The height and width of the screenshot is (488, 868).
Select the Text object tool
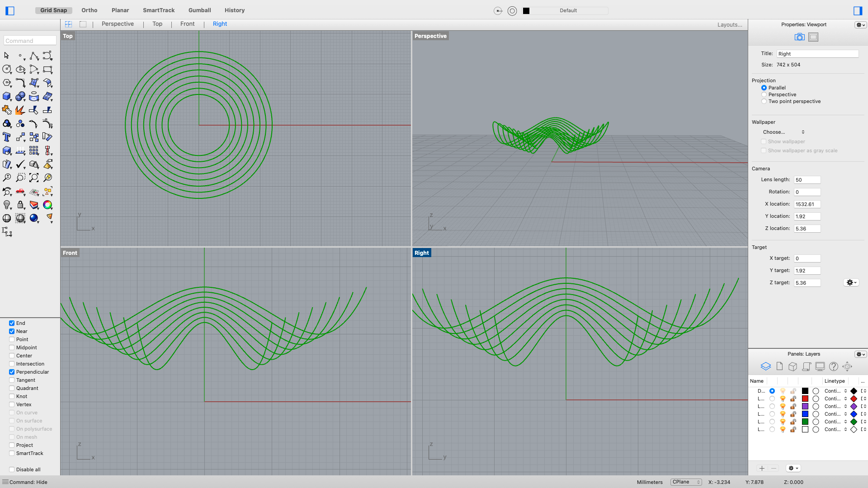click(6, 137)
